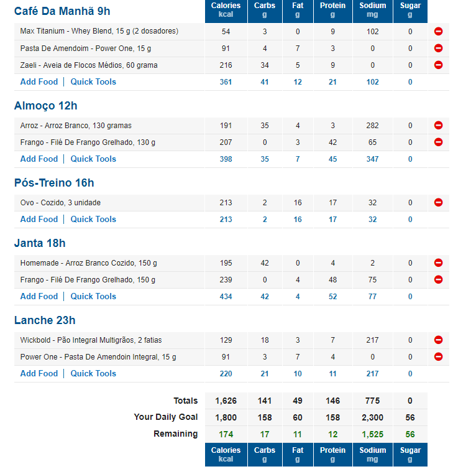Delete Ovo Cozido 3 unidade entry
Viewport: 476px width, 469px height.
coord(438,202)
